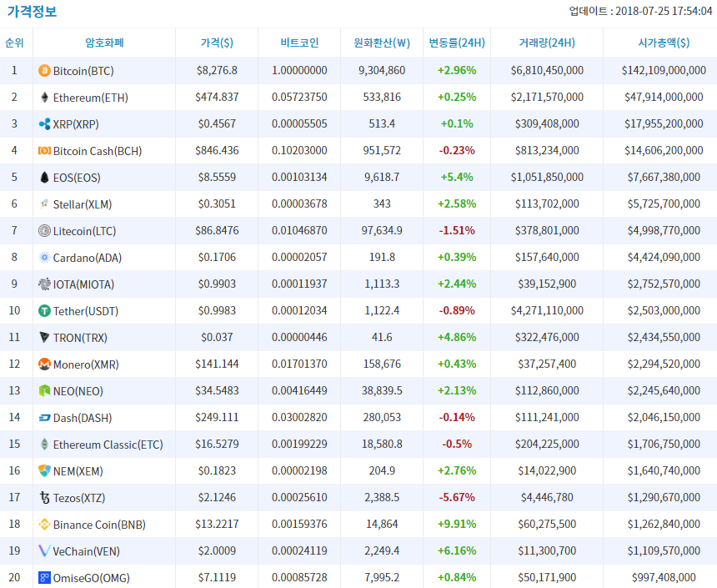Viewport: 717px width, 588px height.
Task: Click the NEO green cube icon
Action: (44, 391)
